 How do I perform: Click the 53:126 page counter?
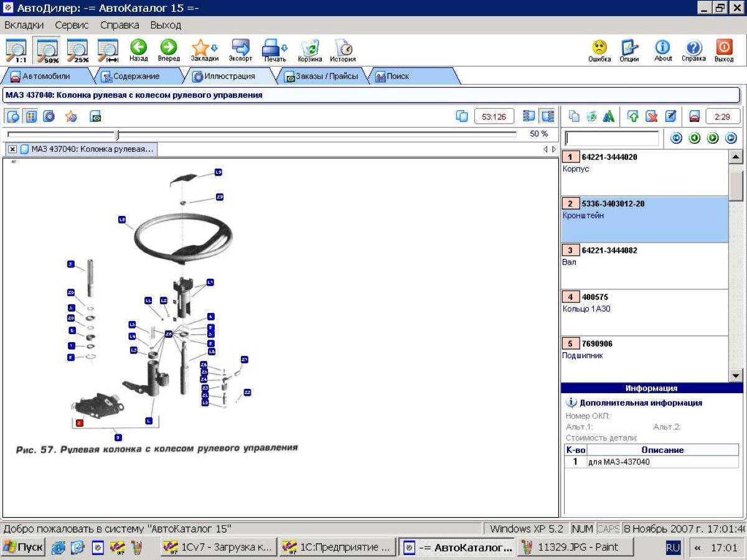click(494, 116)
